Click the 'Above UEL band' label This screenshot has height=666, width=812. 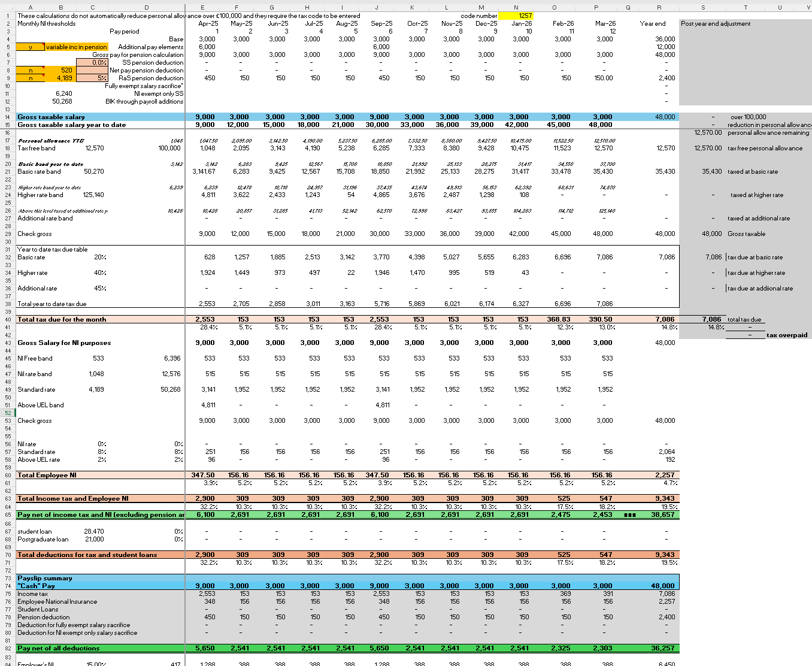click(40, 405)
